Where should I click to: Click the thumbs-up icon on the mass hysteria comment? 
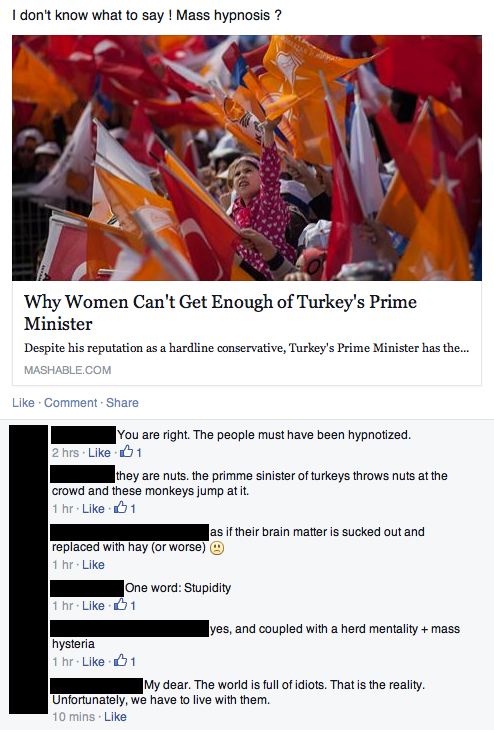(121, 661)
